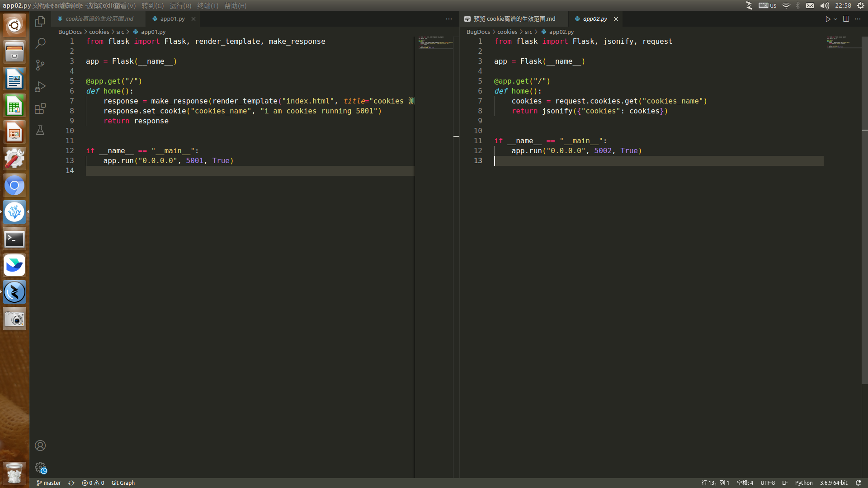The image size is (868, 488).
Task: Click app02.py in breadcrumb
Action: (561, 32)
